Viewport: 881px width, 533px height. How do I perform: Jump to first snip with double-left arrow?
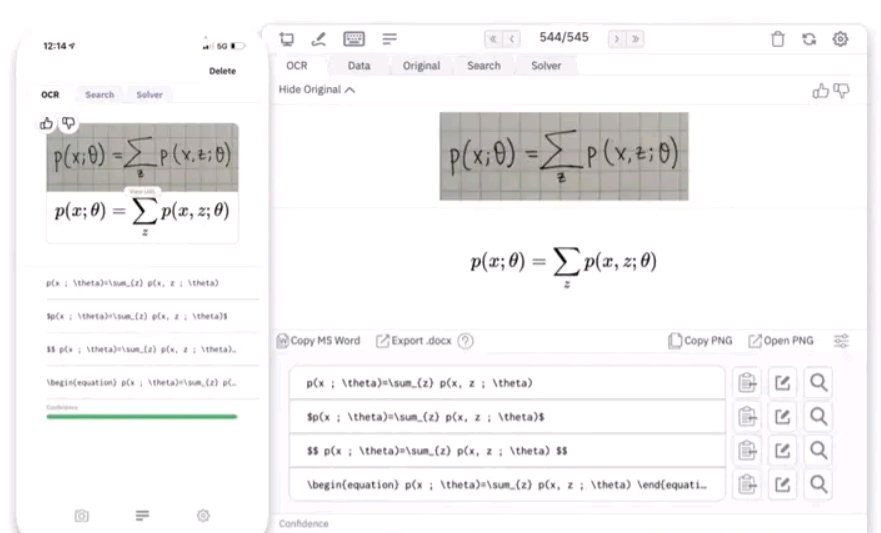[x=493, y=39]
